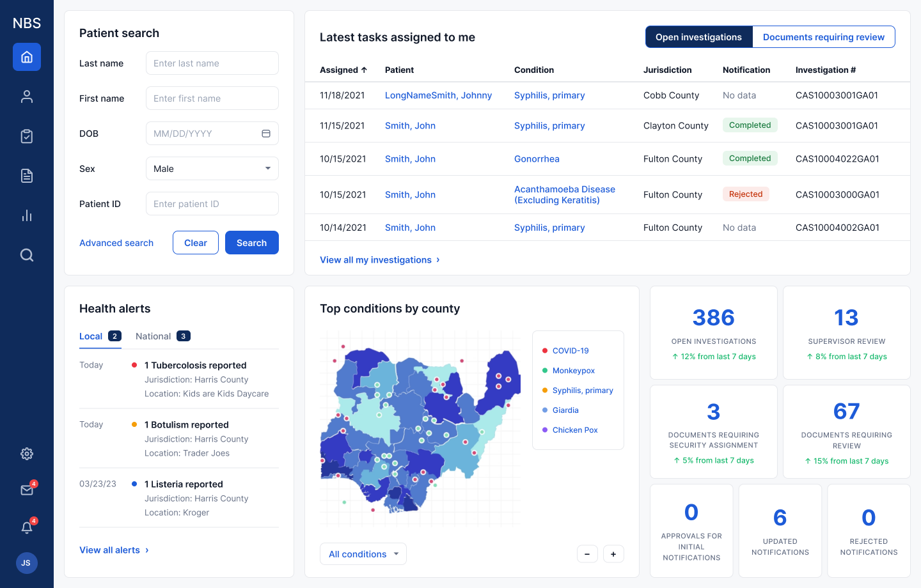Click the Rejected status badge

[746, 194]
